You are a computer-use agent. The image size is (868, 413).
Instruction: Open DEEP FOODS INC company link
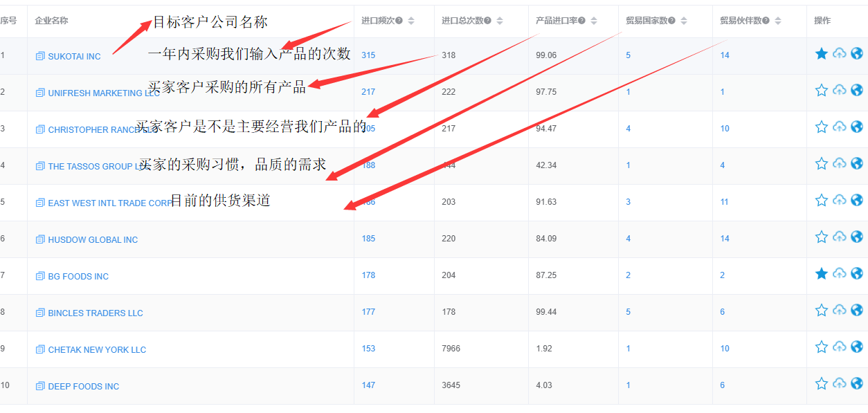coord(84,386)
